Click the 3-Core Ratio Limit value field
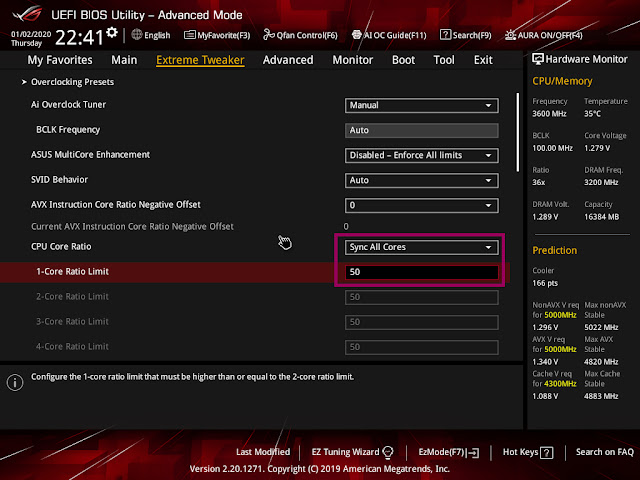 coord(422,322)
